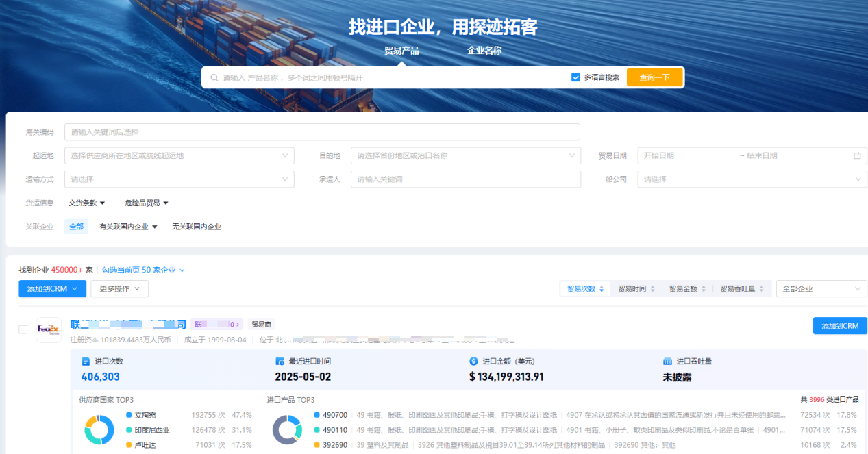Switch to the 企业名称 tab
This screenshot has width=868, height=454.
[484, 51]
